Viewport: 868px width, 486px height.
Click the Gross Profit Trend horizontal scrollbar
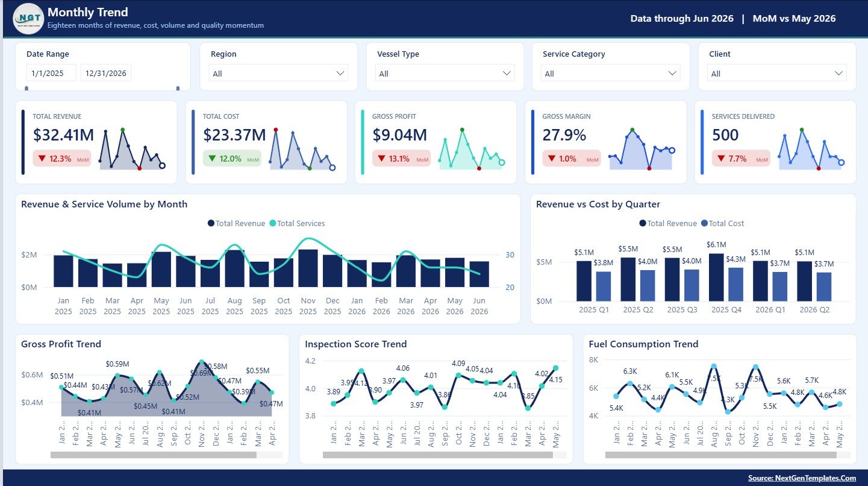tap(154, 455)
